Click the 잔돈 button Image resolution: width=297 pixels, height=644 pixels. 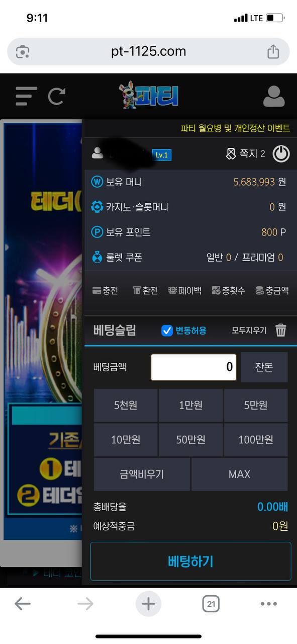[x=264, y=367]
